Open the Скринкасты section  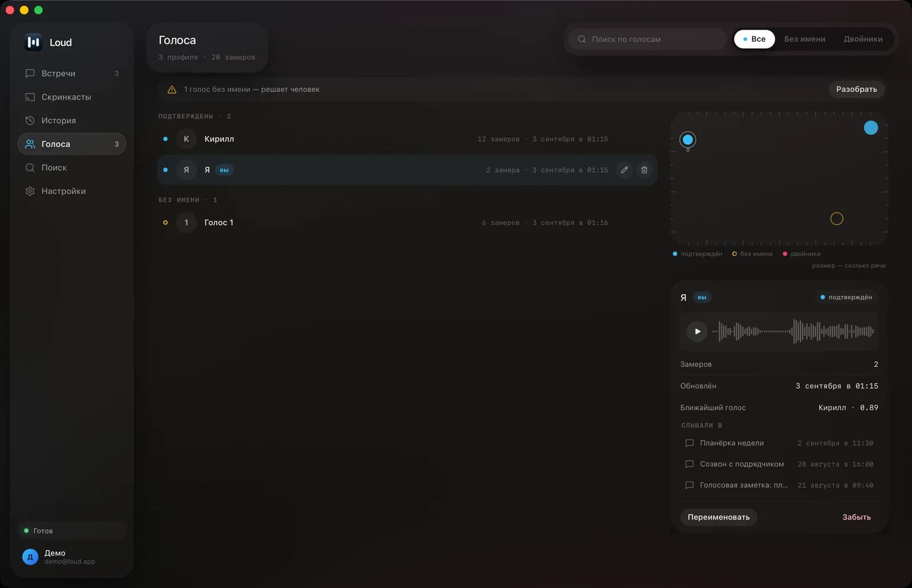tap(72, 97)
